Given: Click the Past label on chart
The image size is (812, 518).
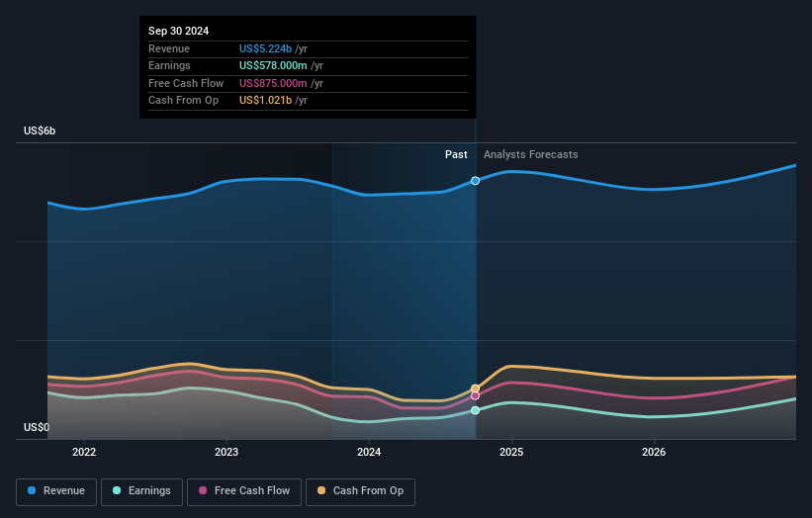Looking at the screenshot, I should [x=456, y=154].
